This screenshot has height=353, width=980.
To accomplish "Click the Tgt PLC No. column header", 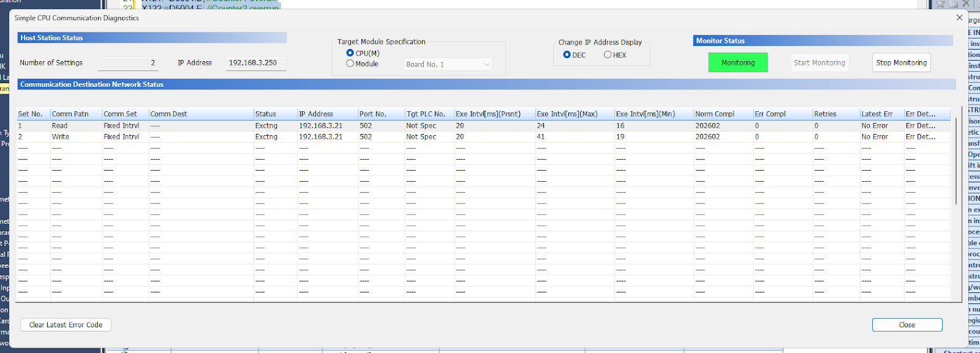I will (429, 114).
